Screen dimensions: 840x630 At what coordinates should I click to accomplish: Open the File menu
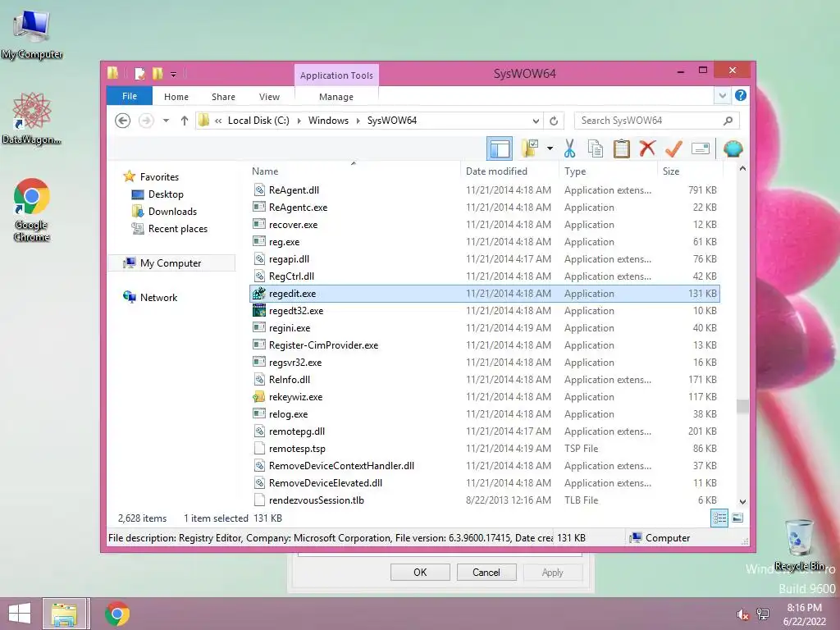[x=130, y=96]
